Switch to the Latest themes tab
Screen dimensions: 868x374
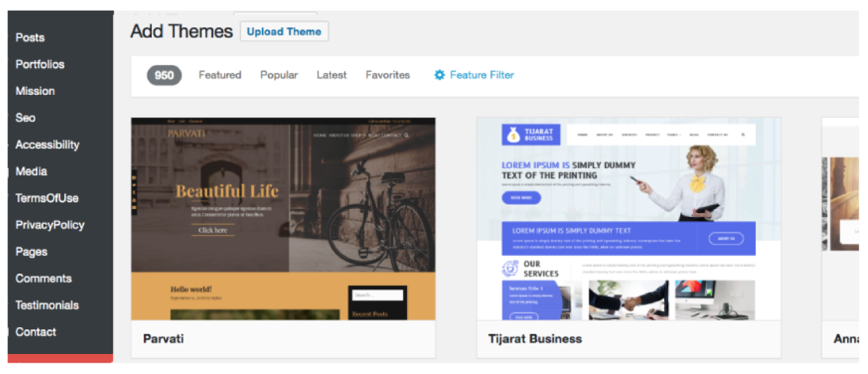331,75
